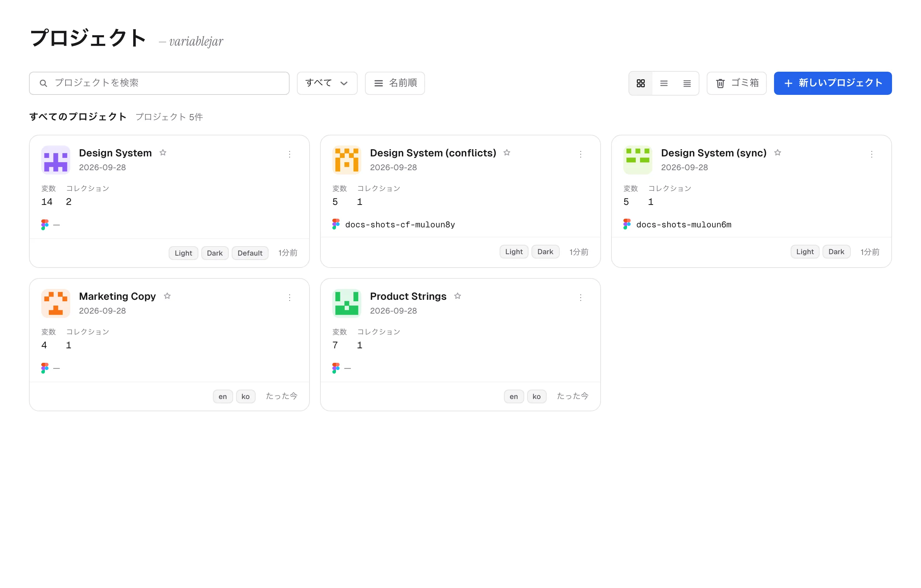Viewport: 921px width, 588px height.
Task: Open more options for Design System (conflicts)
Action: click(581, 154)
